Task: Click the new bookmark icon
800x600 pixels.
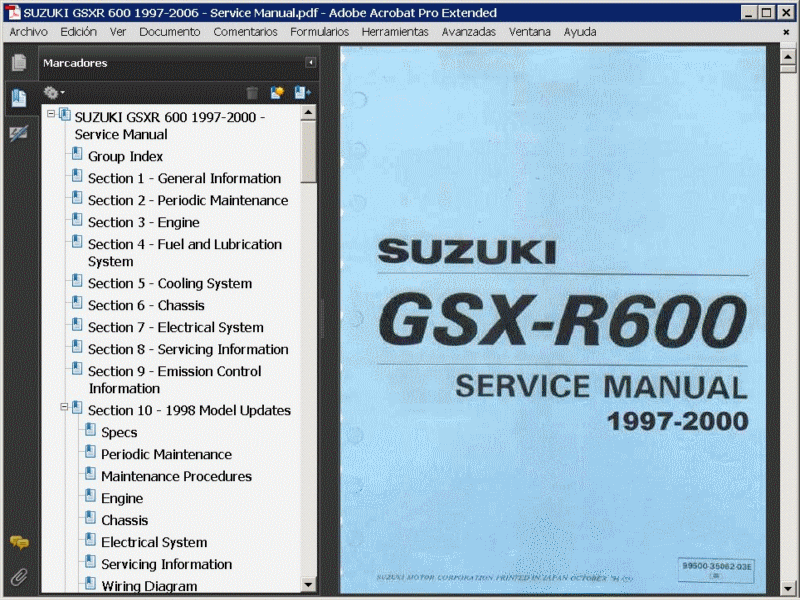Action: pyautogui.click(x=277, y=92)
